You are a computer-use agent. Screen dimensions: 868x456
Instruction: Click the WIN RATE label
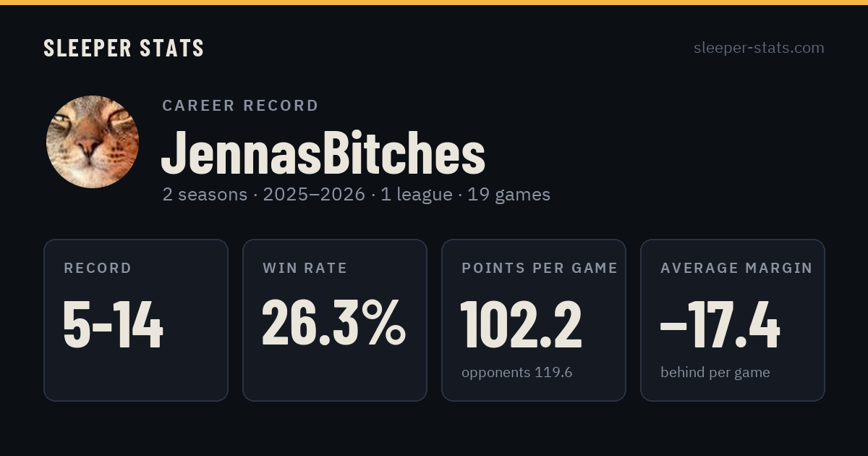[305, 269]
